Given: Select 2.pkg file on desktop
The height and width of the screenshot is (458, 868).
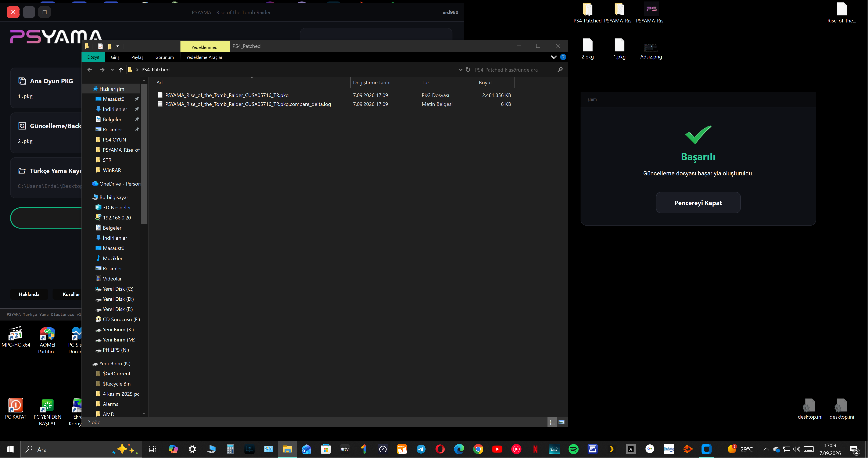Looking at the screenshot, I should pyautogui.click(x=587, y=49).
